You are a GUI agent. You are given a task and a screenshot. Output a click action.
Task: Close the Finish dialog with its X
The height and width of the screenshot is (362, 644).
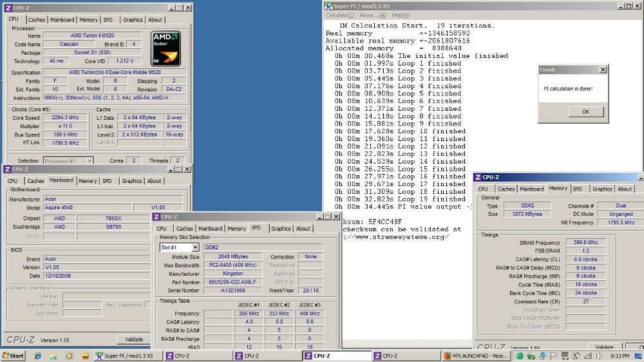point(603,70)
